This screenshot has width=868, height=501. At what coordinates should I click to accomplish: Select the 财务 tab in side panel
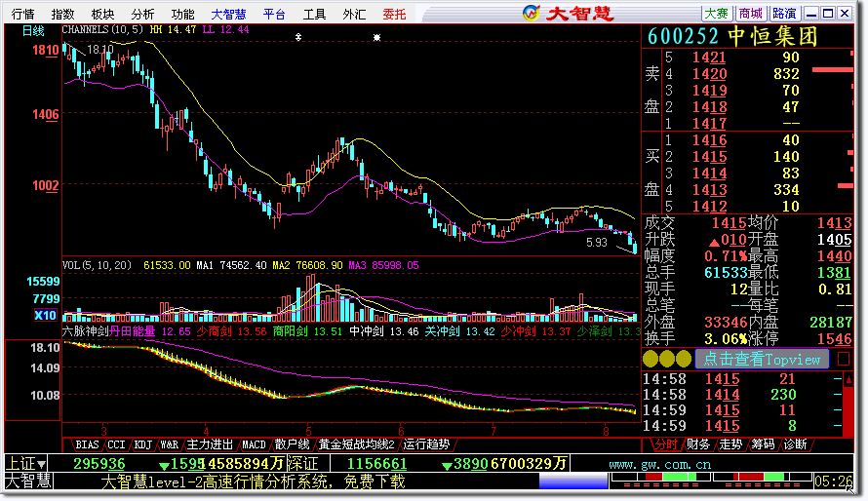point(698,444)
